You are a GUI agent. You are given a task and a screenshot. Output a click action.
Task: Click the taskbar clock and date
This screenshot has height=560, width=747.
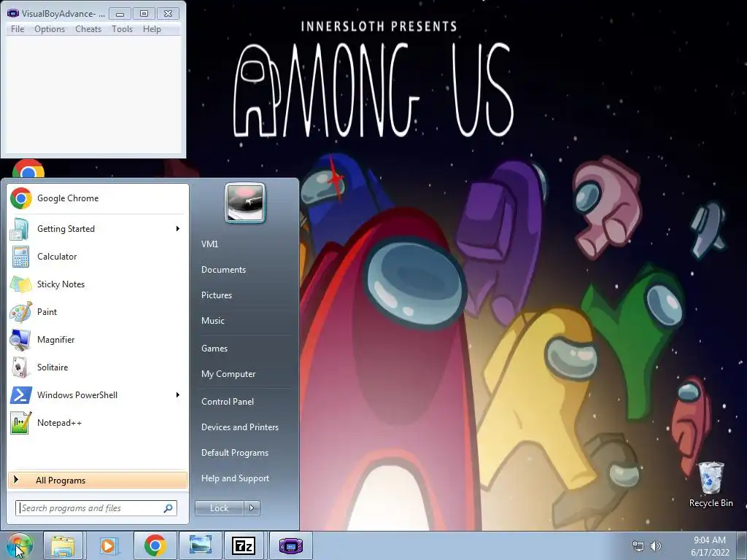point(710,546)
